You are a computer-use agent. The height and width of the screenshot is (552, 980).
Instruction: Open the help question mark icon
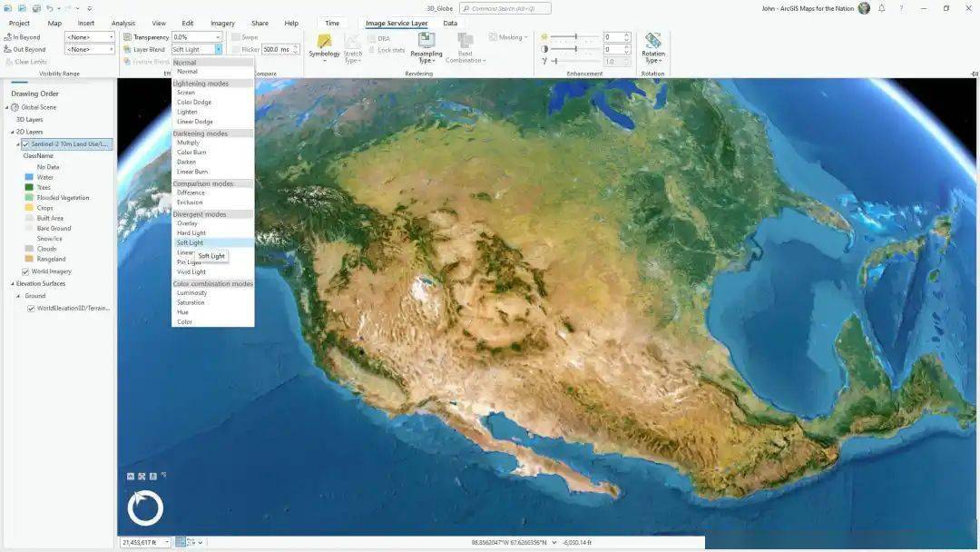pos(901,8)
